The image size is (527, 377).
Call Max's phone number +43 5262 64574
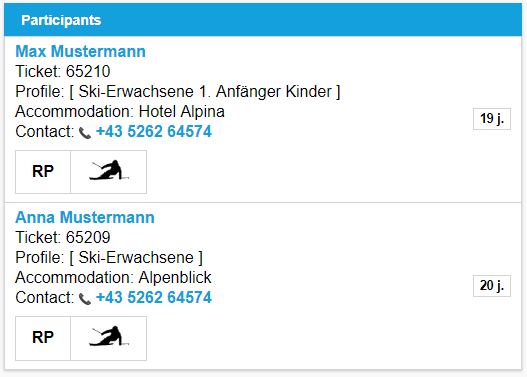154,131
